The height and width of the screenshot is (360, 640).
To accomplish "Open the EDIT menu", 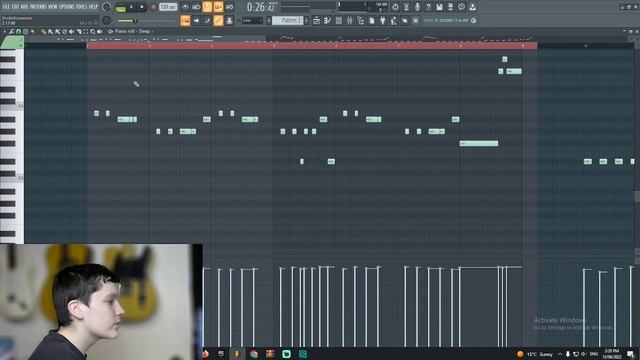I will [x=15, y=7].
